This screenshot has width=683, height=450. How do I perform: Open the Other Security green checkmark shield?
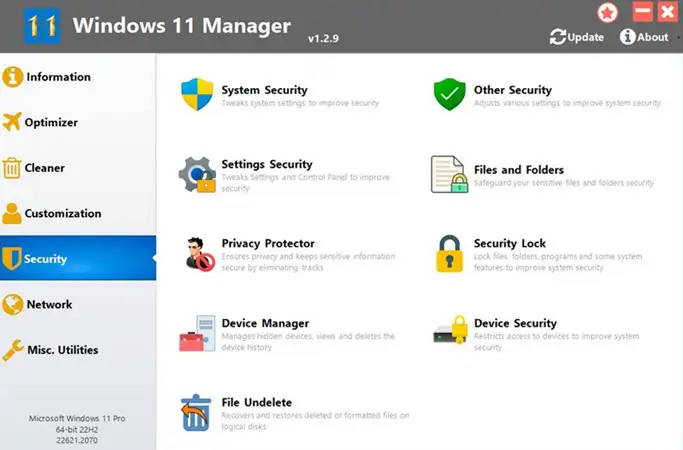[x=450, y=95]
